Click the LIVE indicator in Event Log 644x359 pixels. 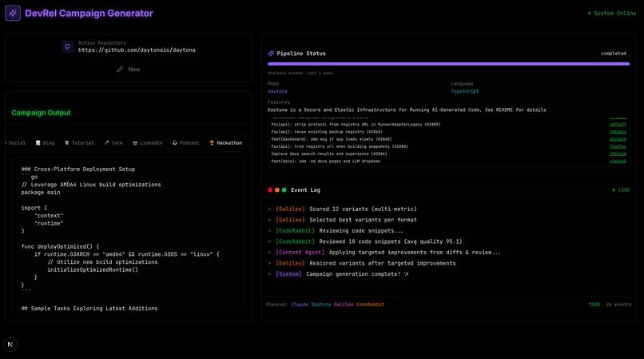[621, 190]
